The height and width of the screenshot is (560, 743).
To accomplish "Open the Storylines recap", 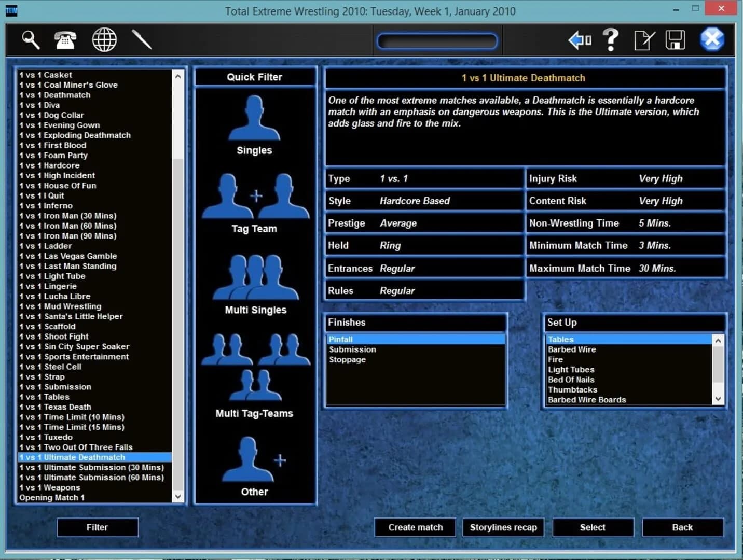I will pyautogui.click(x=503, y=527).
